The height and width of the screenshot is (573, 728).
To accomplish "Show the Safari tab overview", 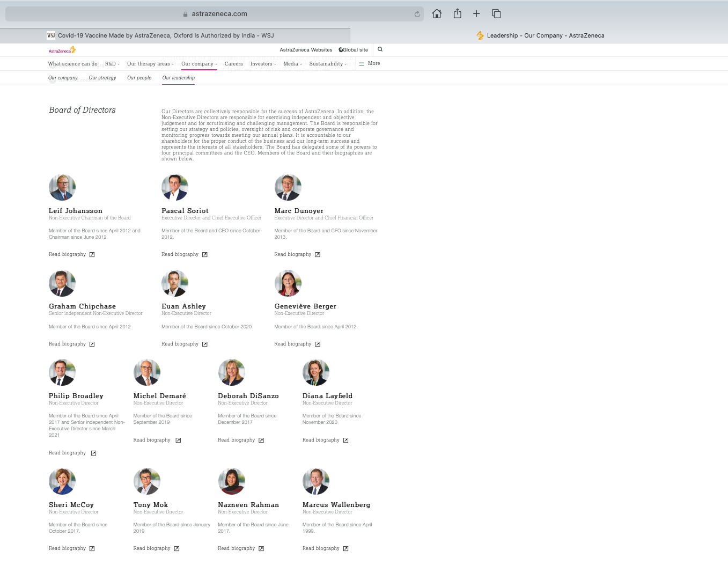I will (496, 13).
